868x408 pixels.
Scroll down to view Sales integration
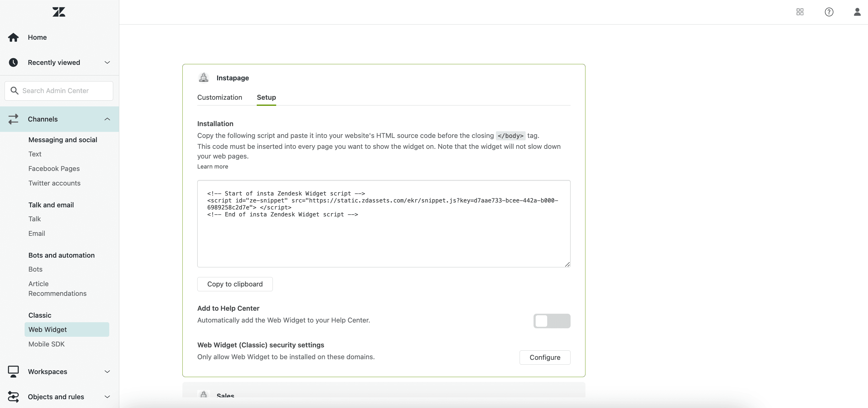click(225, 395)
